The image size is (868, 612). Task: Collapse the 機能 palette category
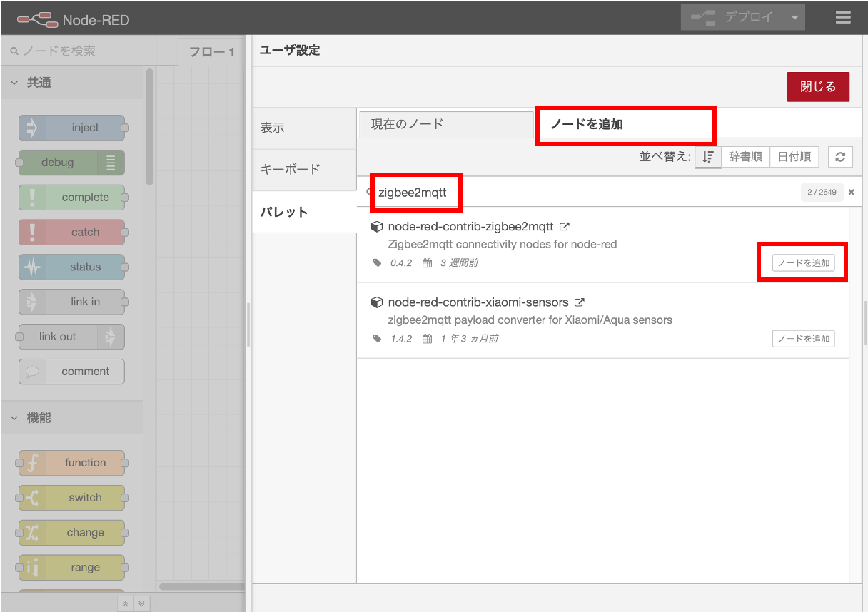(x=71, y=418)
